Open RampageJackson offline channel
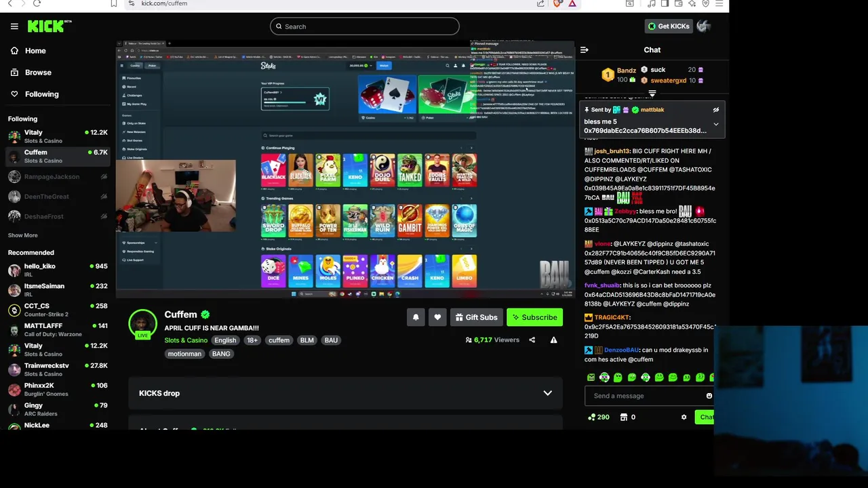This screenshot has height=488, width=868. pyautogui.click(x=58, y=177)
